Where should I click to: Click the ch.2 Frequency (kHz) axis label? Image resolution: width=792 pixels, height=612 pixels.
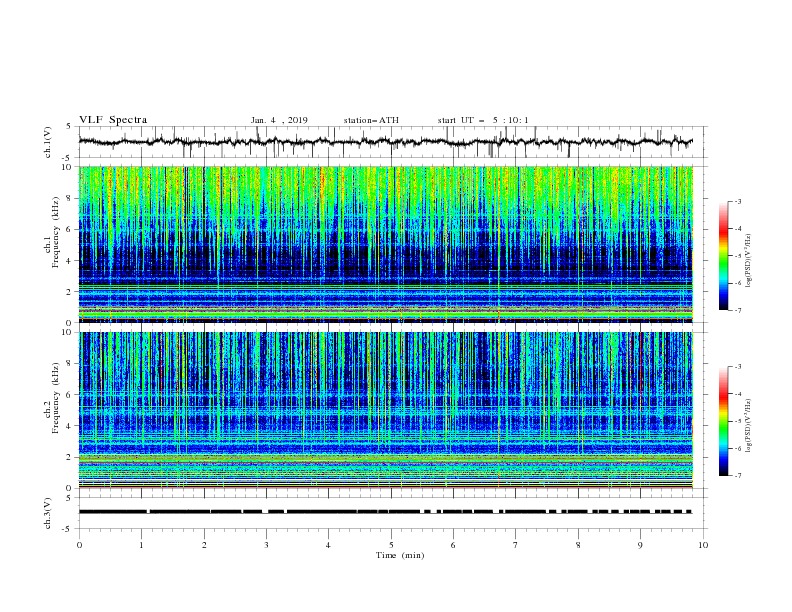(x=51, y=398)
